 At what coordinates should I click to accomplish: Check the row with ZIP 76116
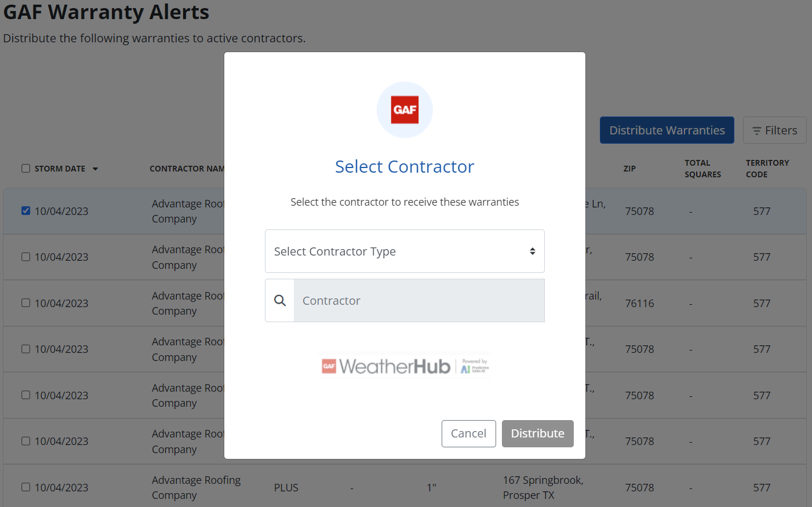pyautogui.click(x=26, y=303)
